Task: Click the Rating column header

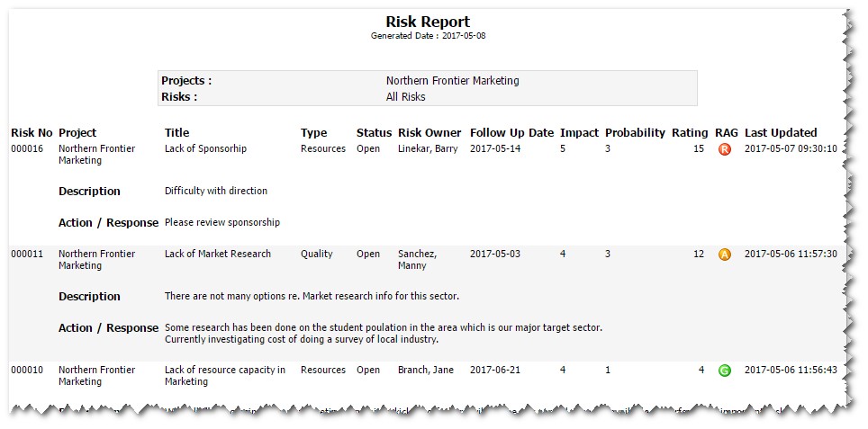Action: tap(690, 133)
